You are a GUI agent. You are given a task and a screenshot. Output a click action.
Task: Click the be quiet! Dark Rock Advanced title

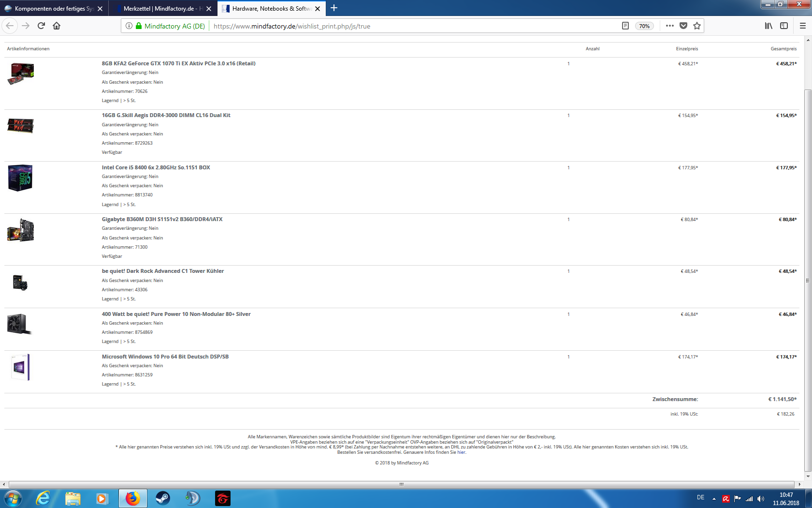162,271
